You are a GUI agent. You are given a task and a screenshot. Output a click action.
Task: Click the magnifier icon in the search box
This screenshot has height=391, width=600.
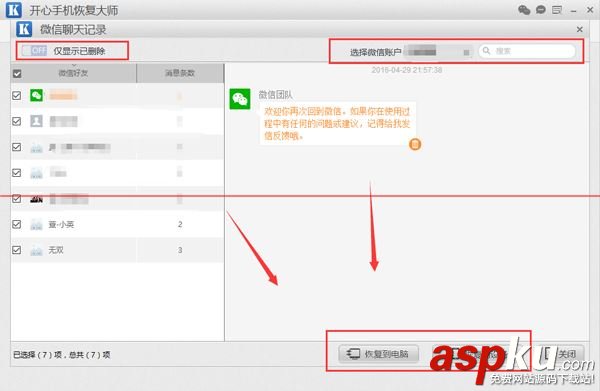click(486, 51)
